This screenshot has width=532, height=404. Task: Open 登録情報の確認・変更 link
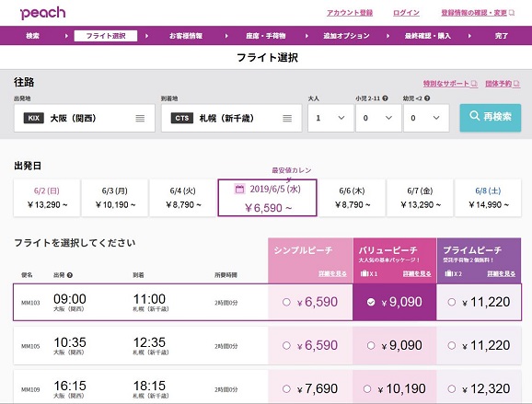point(474,13)
